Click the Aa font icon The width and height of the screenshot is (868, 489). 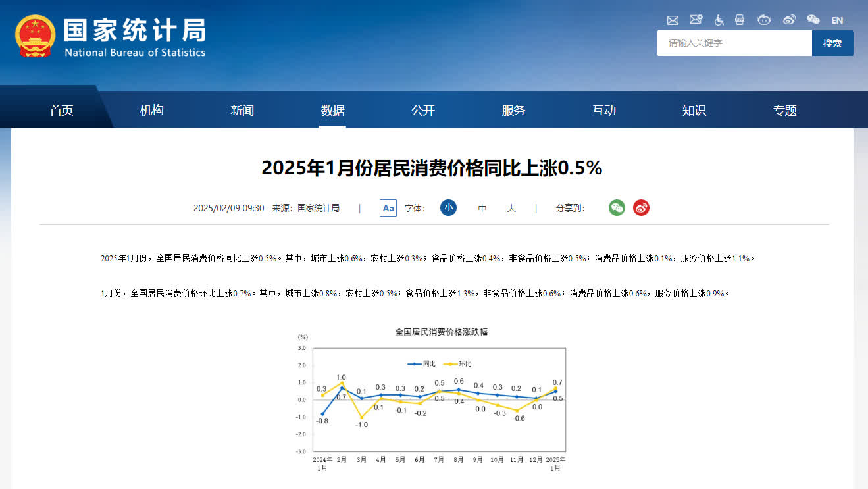click(x=388, y=208)
